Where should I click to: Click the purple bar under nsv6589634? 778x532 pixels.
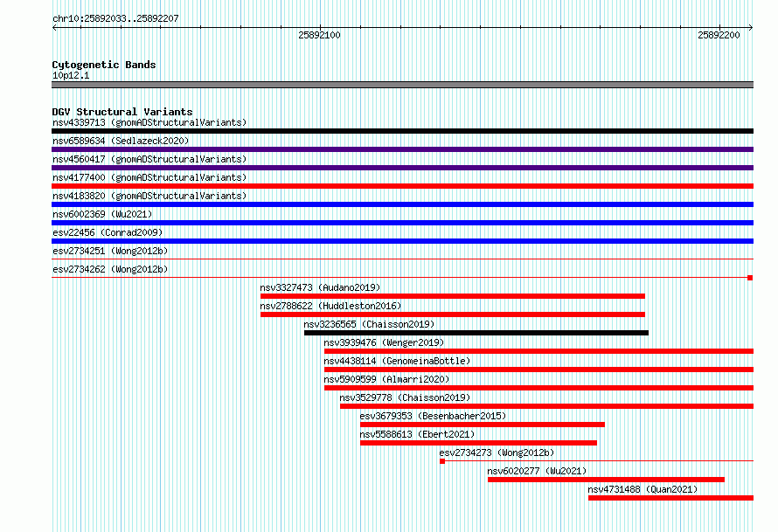(x=402, y=149)
